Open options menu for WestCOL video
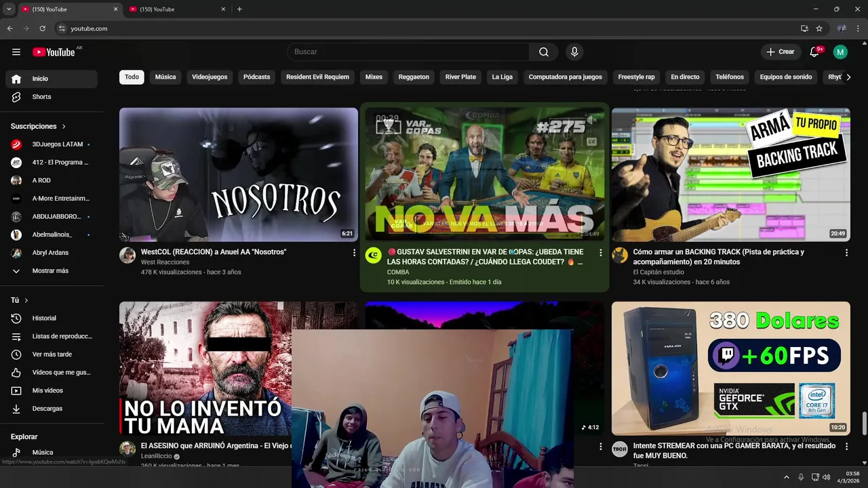This screenshot has width=868, height=488. [354, 253]
